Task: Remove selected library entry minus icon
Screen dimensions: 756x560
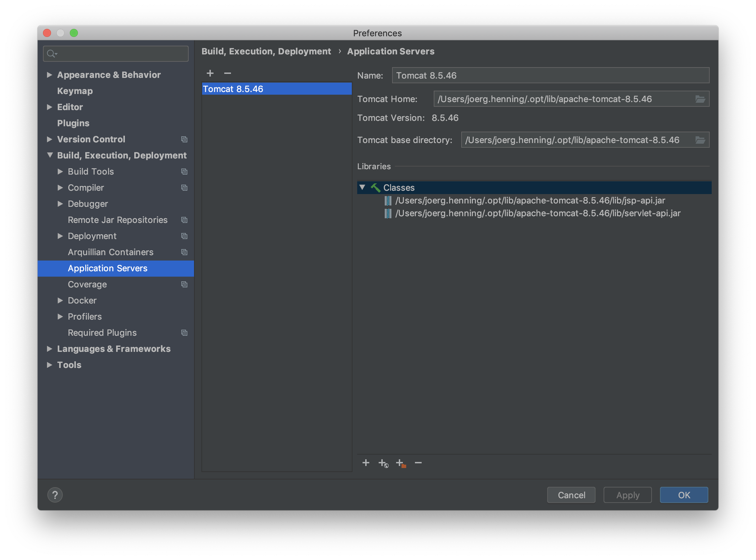Action: click(418, 463)
